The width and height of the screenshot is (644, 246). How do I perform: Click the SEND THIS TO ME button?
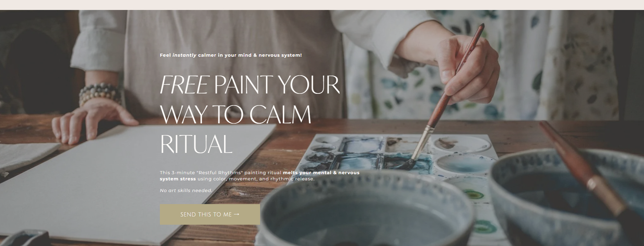(210, 214)
